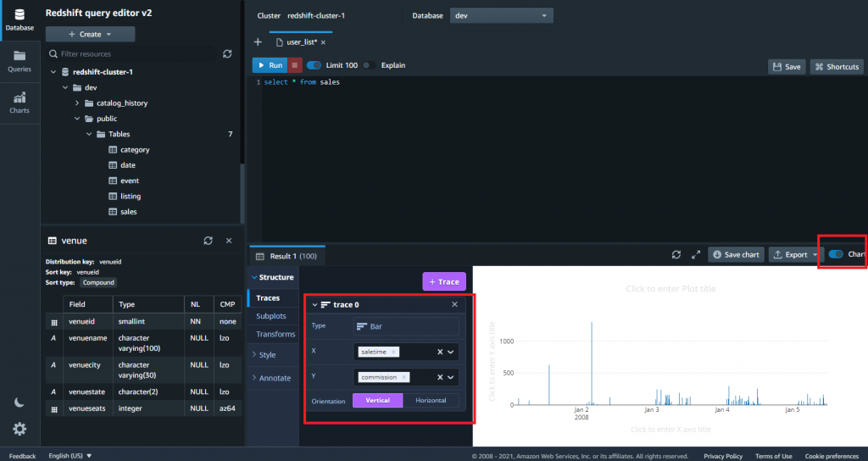Run the query

[270, 65]
